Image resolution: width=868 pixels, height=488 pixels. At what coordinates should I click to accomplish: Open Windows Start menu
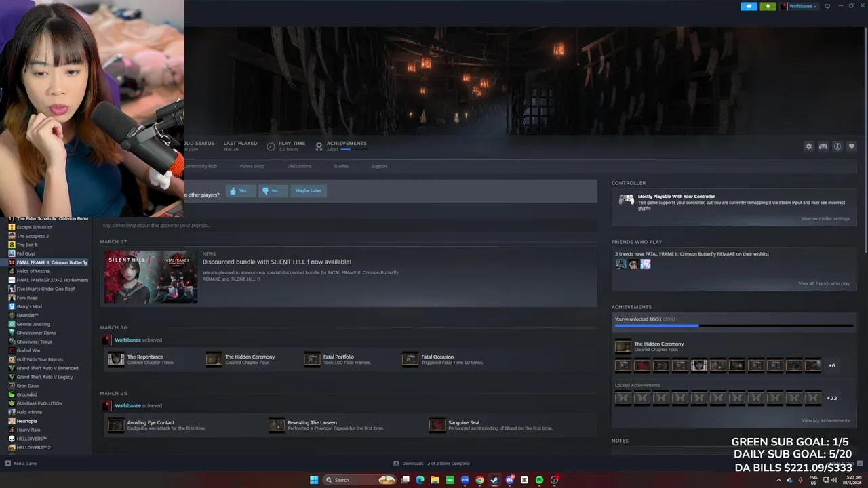[314, 480]
